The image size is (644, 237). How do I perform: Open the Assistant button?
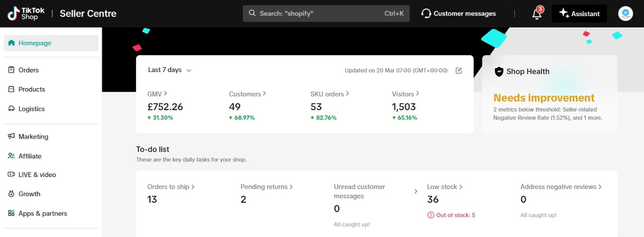[579, 13]
